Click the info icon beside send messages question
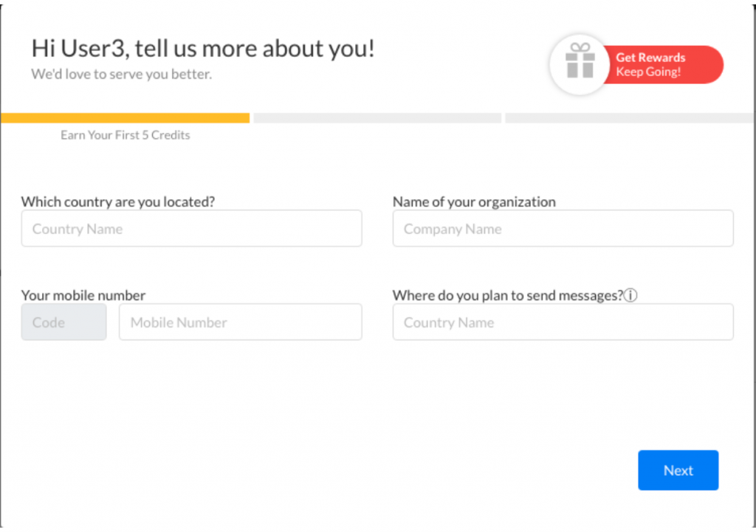 (x=630, y=295)
